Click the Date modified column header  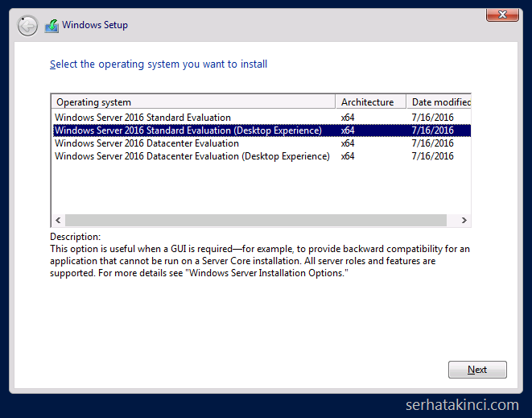point(439,102)
